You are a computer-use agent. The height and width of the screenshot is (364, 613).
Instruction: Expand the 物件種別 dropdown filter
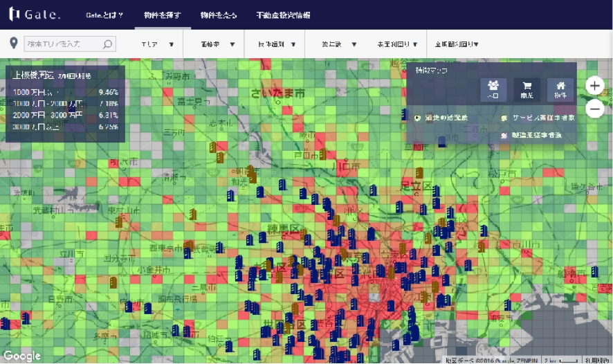click(275, 44)
